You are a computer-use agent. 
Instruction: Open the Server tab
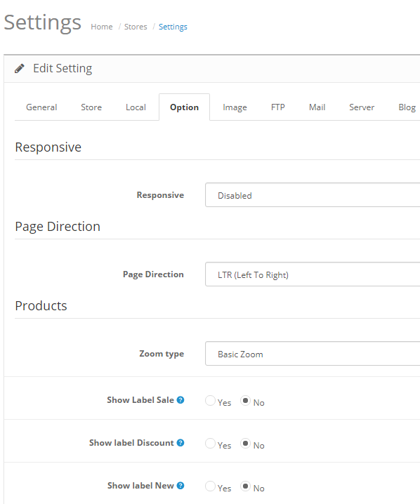(x=362, y=107)
